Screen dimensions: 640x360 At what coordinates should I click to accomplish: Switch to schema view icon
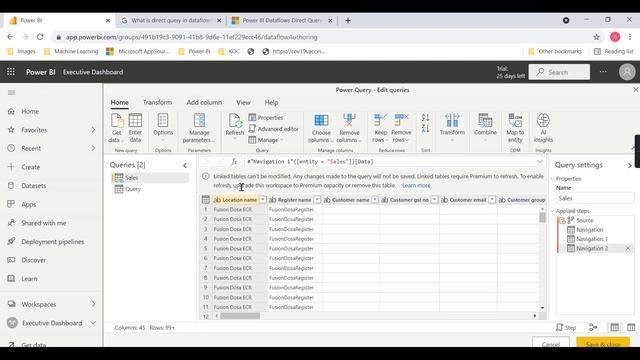click(x=631, y=327)
